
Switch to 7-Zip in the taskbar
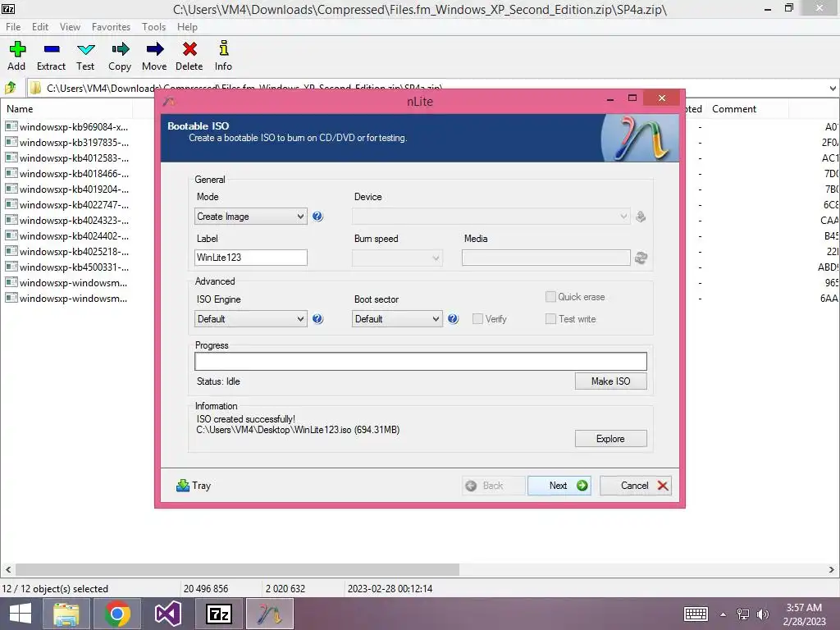[x=218, y=614]
